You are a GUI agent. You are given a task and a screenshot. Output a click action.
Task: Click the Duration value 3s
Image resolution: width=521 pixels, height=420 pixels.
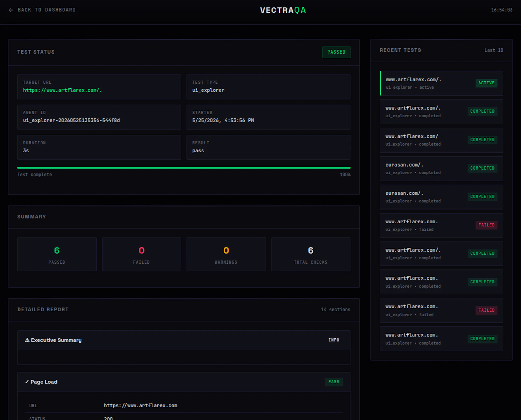26,151
